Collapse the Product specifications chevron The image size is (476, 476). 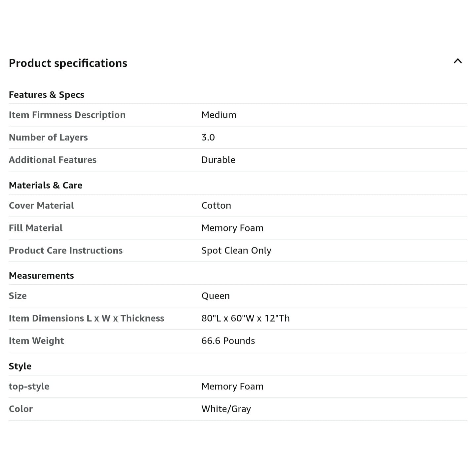(457, 61)
